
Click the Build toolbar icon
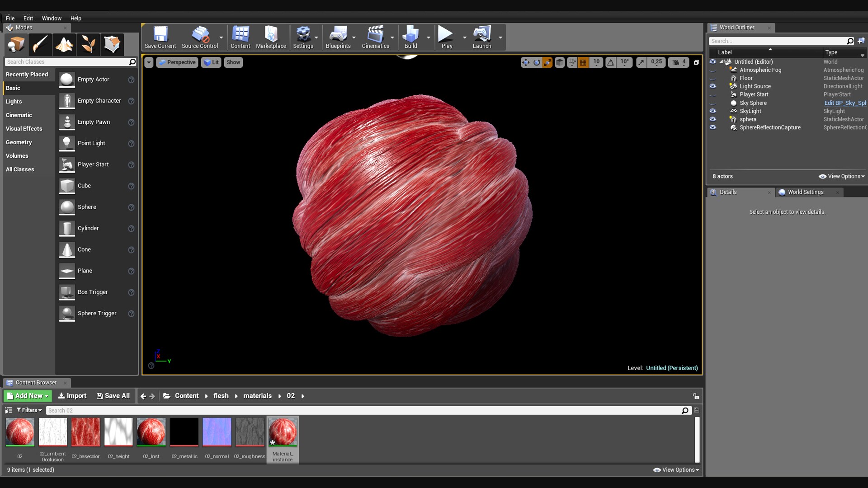410,38
